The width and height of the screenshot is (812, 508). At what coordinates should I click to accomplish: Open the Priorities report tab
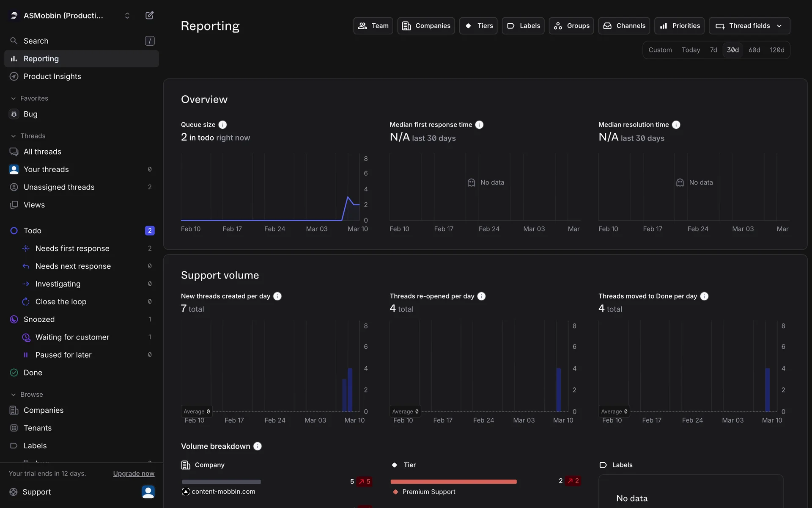click(x=679, y=26)
